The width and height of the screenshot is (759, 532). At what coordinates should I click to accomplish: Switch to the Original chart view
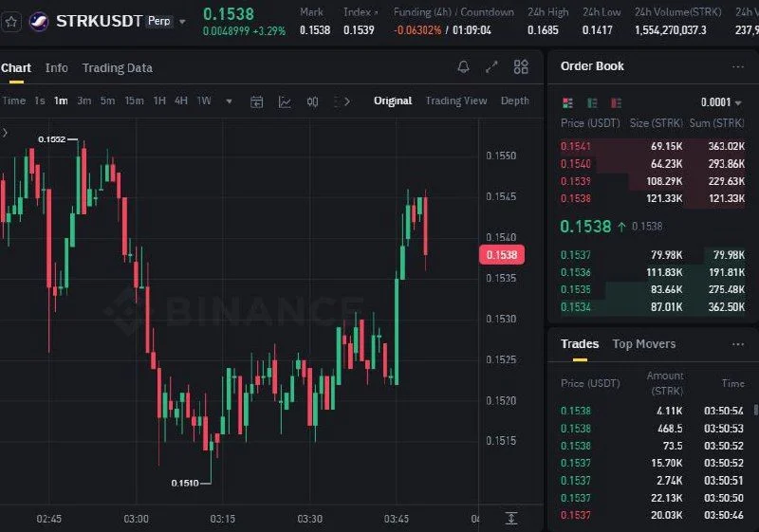pos(393,101)
